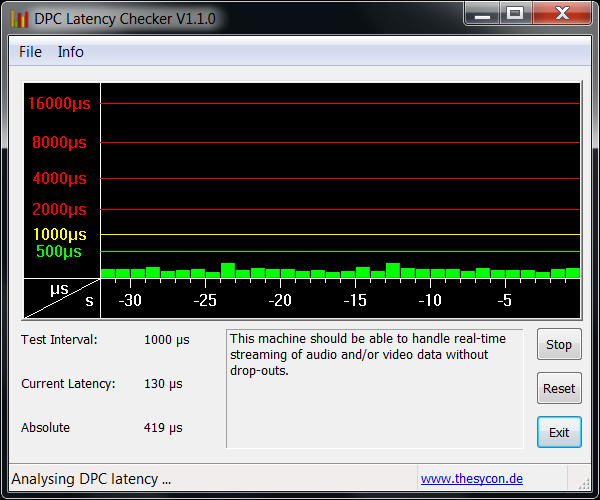Open the www.thesycon.de link
The width and height of the screenshot is (600, 500).
coord(471,479)
